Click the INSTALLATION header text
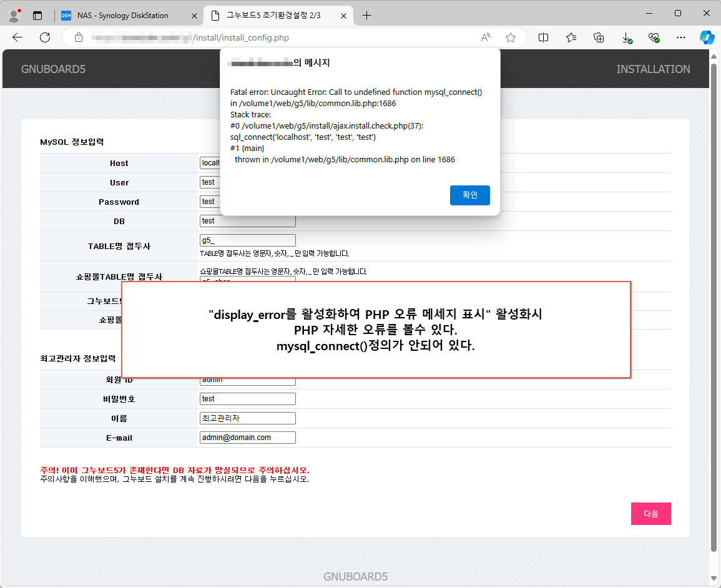The height and width of the screenshot is (588, 721). click(653, 69)
